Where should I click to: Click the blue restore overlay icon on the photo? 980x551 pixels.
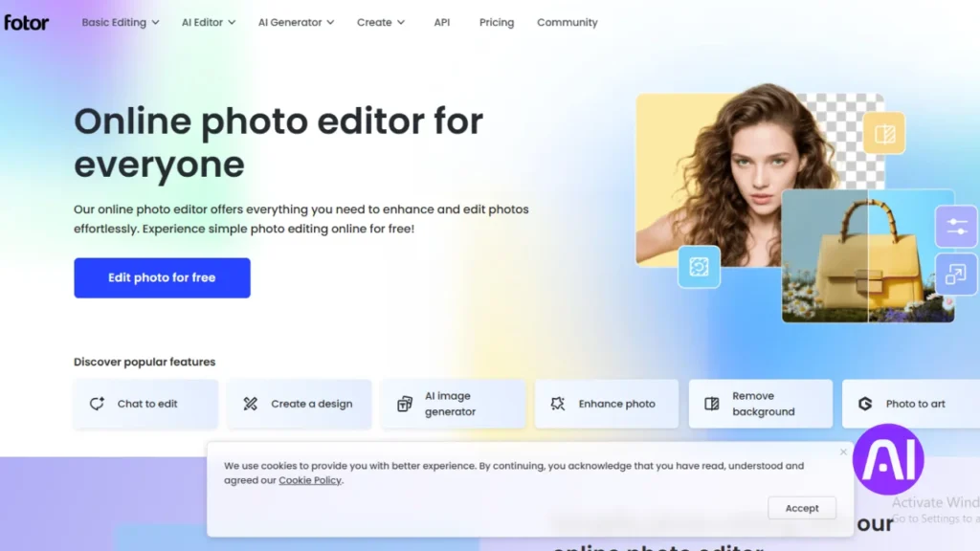click(699, 267)
